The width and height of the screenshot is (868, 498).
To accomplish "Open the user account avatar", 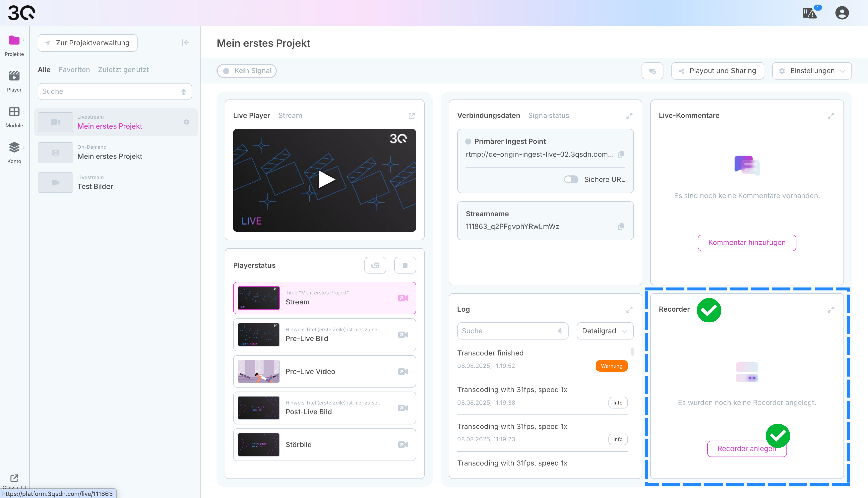I will click(x=842, y=13).
